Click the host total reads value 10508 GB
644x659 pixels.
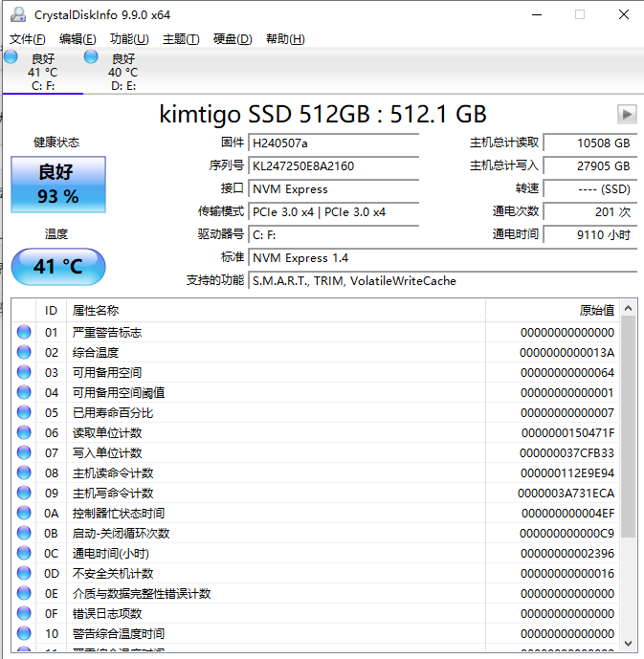click(590, 143)
